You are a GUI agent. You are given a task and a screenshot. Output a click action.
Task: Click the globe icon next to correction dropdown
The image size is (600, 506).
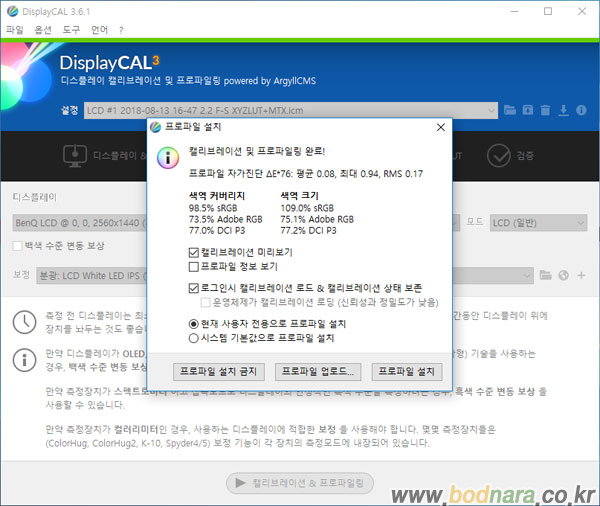(563, 275)
